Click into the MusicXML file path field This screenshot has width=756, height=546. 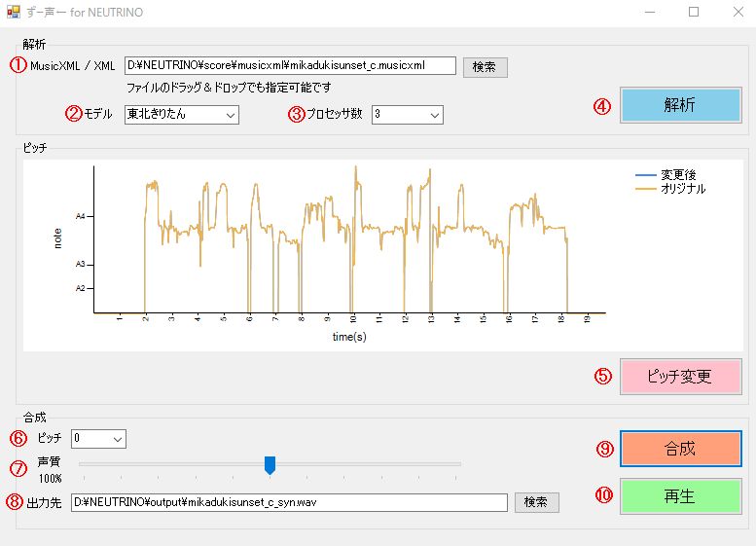click(x=290, y=66)
